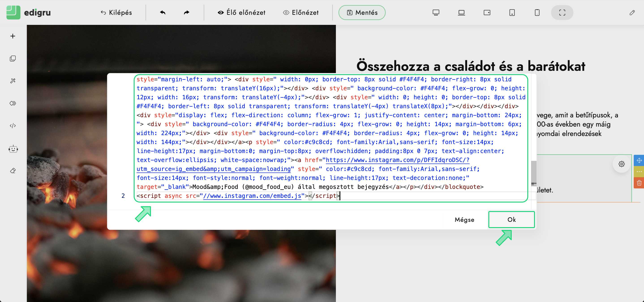Click the plus add-element icon in sidebar
This screenshot has width=644, height=302.
13,36
